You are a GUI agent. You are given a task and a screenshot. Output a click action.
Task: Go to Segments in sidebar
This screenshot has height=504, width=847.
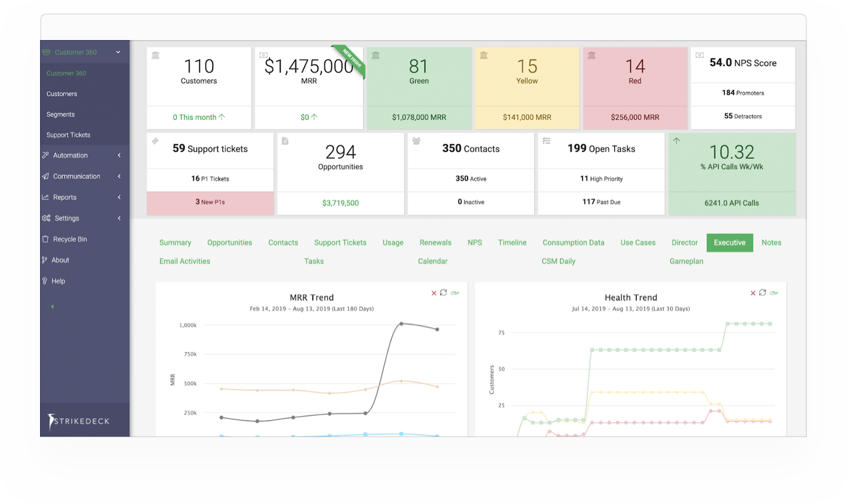pos(60,115)
